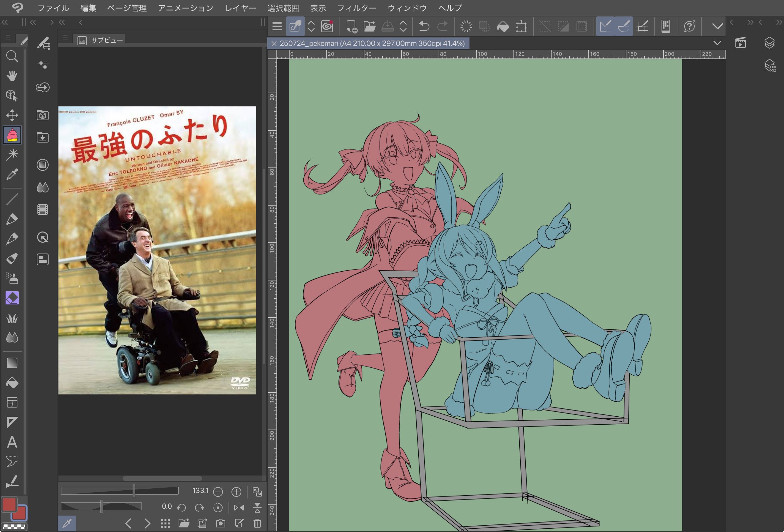Select the Zoom magnifier tool
Screen dimensions: 784x532
coord(12,56)
